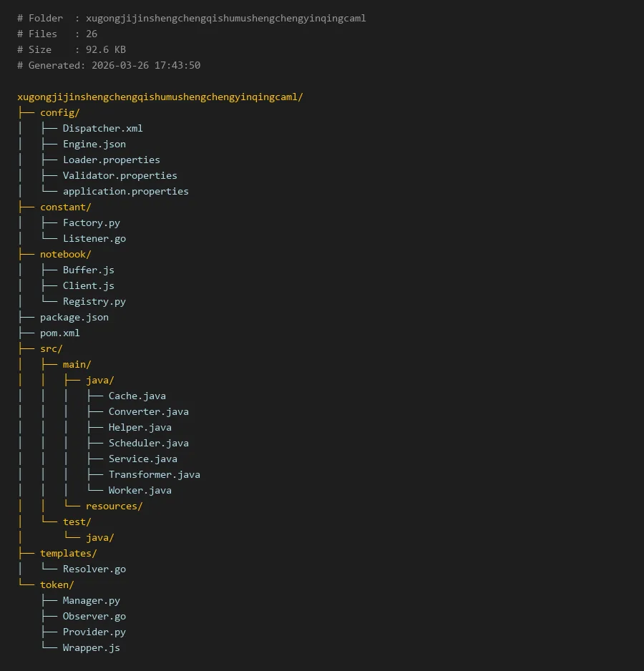Select the application.properties file

[x=125, y=191]
